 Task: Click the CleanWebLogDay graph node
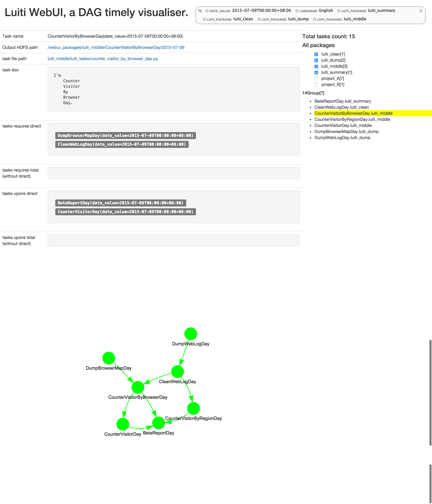[x=177, y=372]
